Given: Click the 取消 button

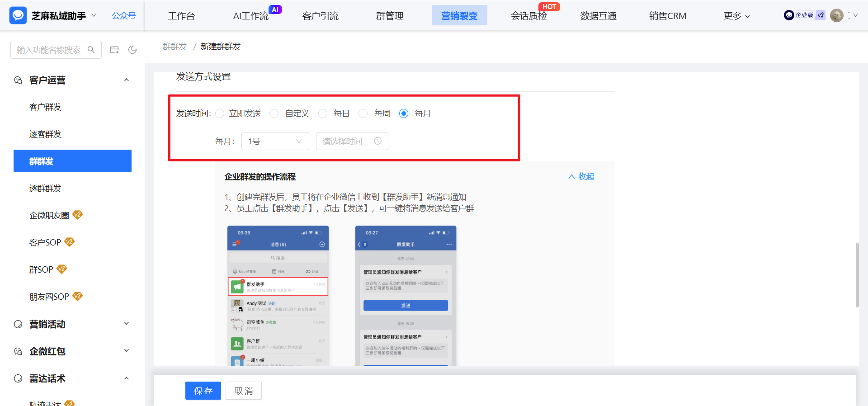Looking at the screenshot, I should [x=244, y=391].
